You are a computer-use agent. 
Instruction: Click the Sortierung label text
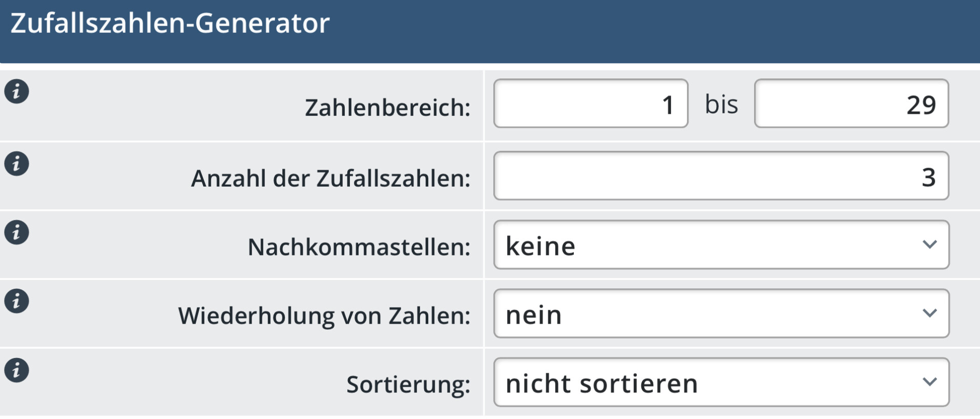pyautogui.click(x=408, y=385)
